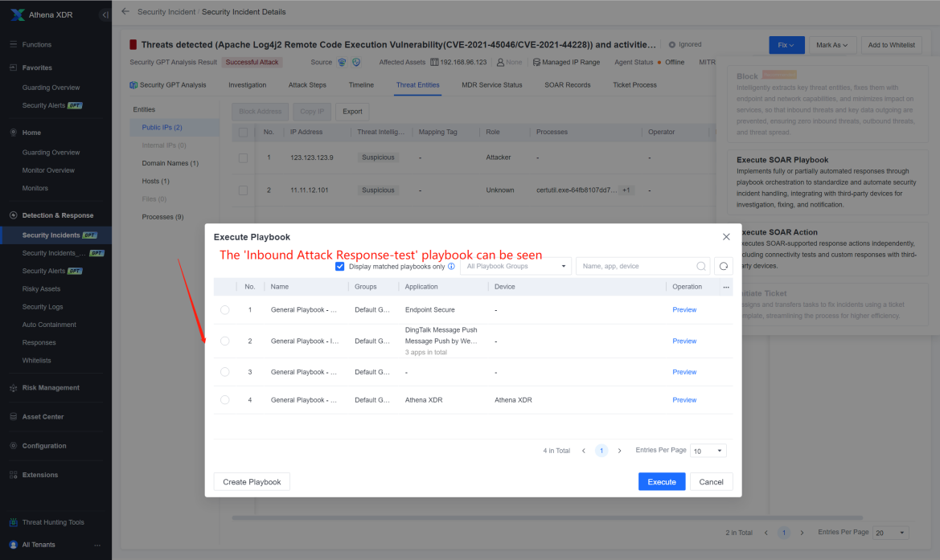The image size is (940, 560).
Task: Click the Asset Center icon
Action: [x=13, y=416]
